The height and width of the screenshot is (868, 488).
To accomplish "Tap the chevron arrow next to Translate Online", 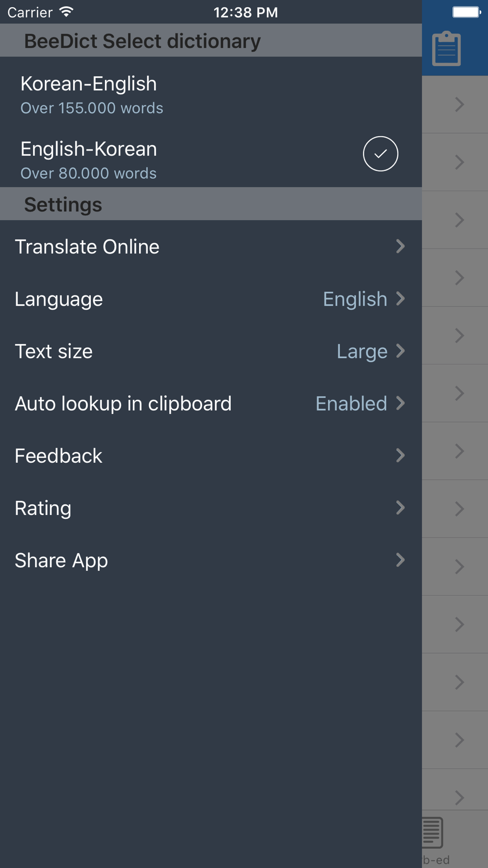I will coord(401,246).
